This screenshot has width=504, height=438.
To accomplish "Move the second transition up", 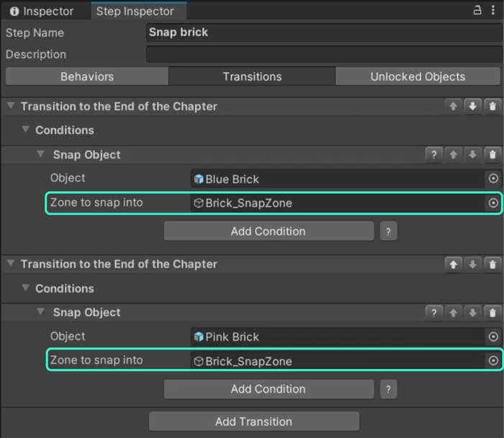I will coord(453,264).
